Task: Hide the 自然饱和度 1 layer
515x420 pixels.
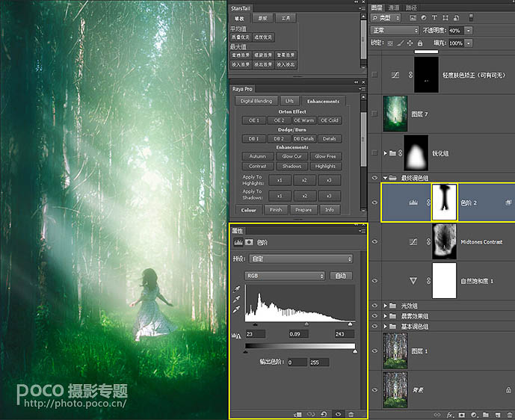Action: pos(374,281)
